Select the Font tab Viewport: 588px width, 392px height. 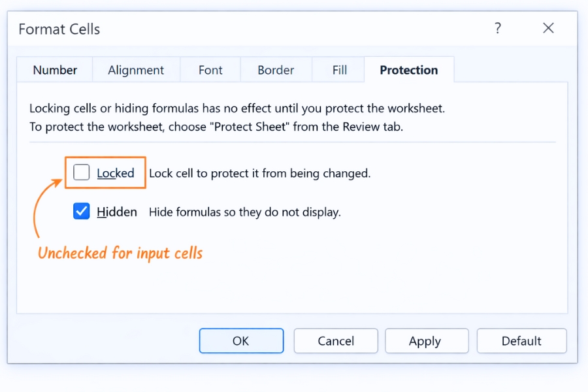point(210,69)
